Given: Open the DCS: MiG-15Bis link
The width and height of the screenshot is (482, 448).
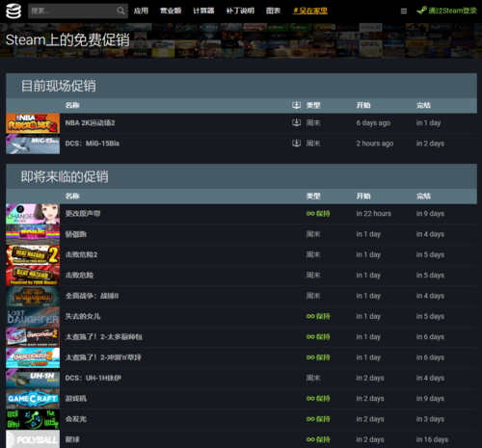Looking at the screenshot, I should click(93, 144).
